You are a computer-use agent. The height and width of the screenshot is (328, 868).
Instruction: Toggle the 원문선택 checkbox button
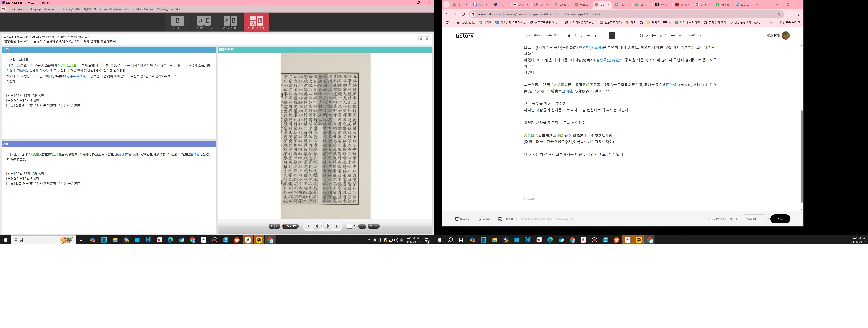290,226
